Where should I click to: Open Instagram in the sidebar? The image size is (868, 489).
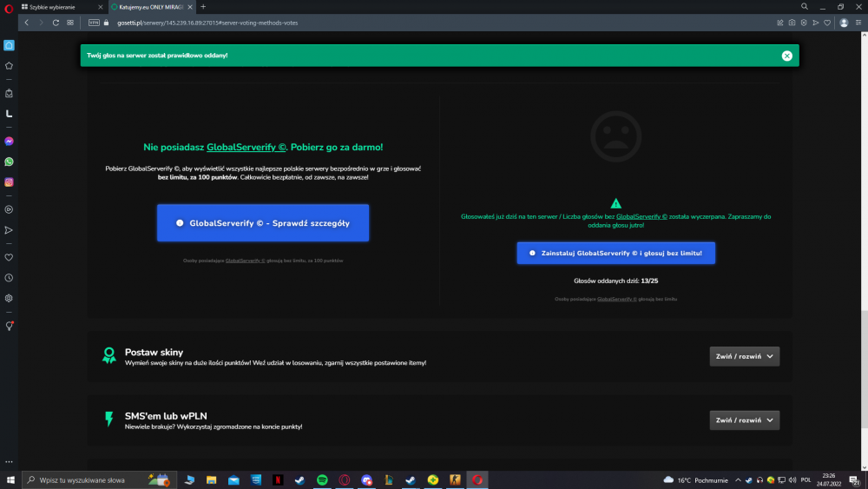[9, 182]
